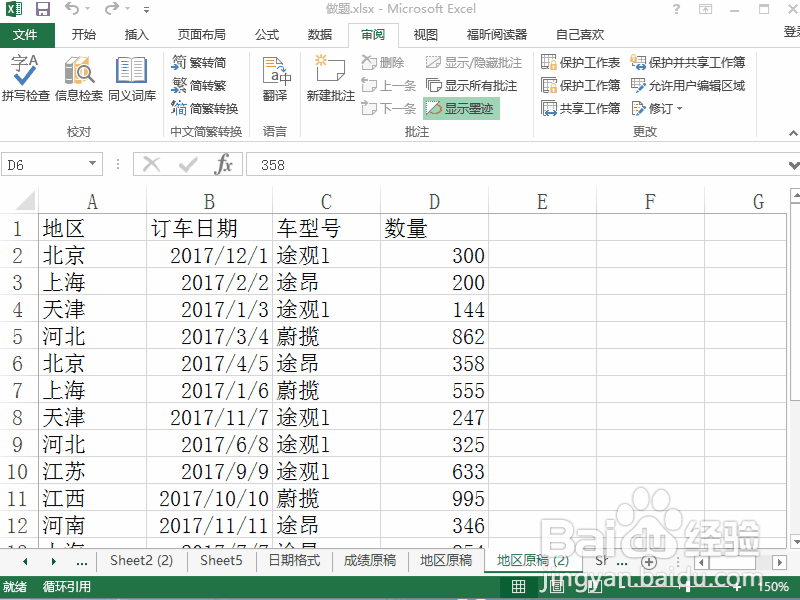Image resolution: width=800 pixels, height=600 pixels.
Task: Go to 上一条 previous comment
Action: click(388, 85)
